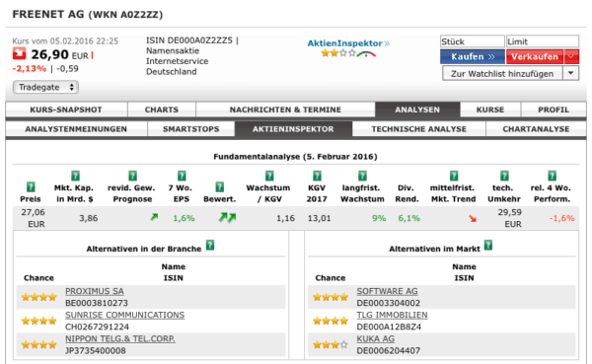Open KUKA AG link
The height and width of the screenshot is (364, 592).
[376, 338]
